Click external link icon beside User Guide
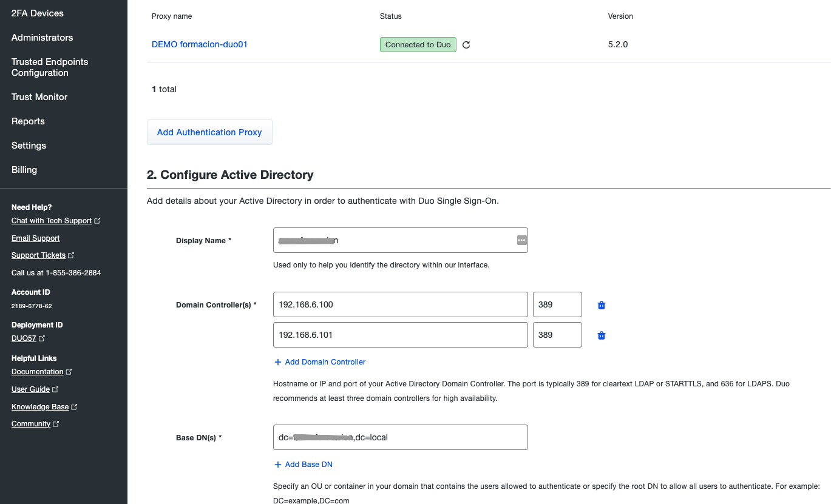Viewport: 831px width, 504px height. 55,389
